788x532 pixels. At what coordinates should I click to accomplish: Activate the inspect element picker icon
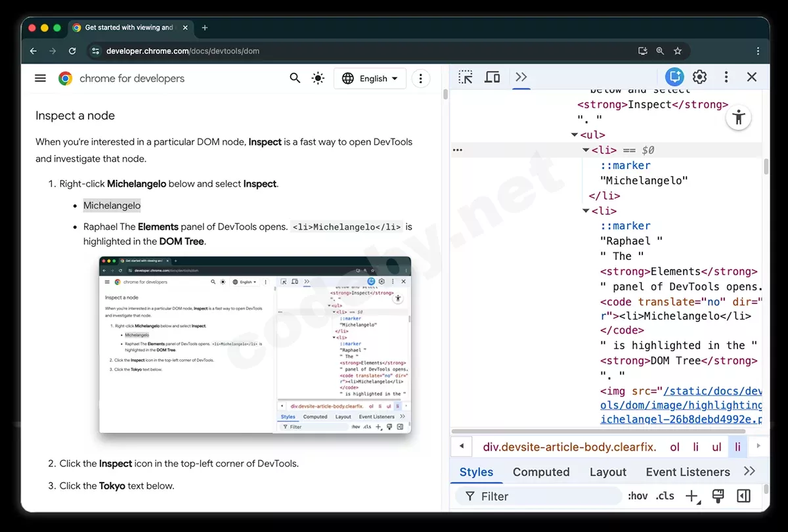466,77
